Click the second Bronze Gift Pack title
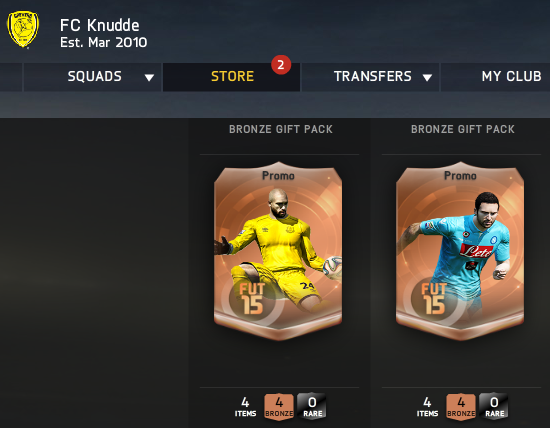The image size is (550, 428). click(463, 129)
